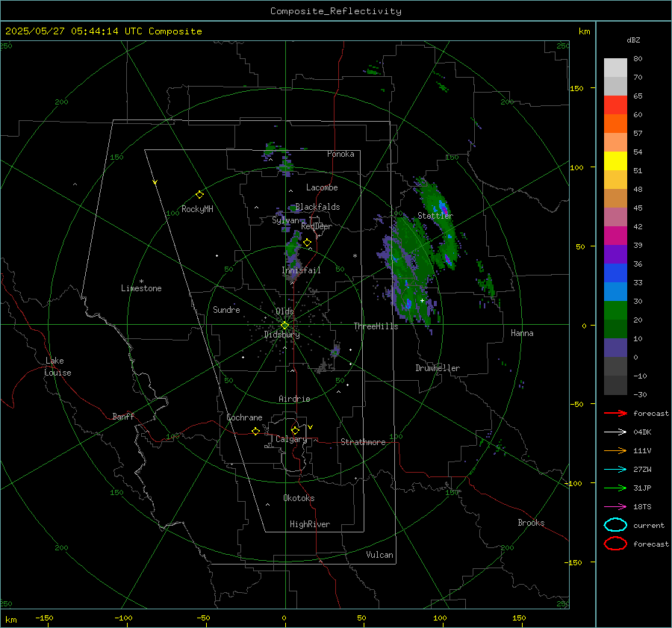Click the ThreeHills label
The width and height of the screenshot is (672, 628).
[376, 326]
